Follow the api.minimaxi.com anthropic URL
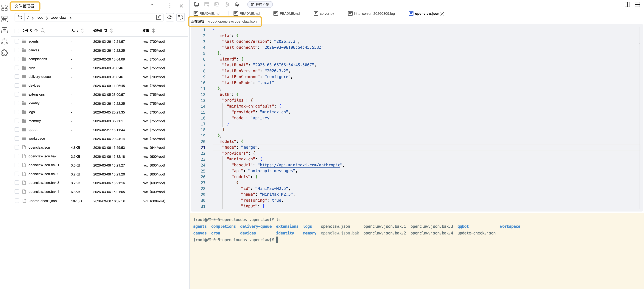Viewport: 644px width, 289px height. click(300, 165)
